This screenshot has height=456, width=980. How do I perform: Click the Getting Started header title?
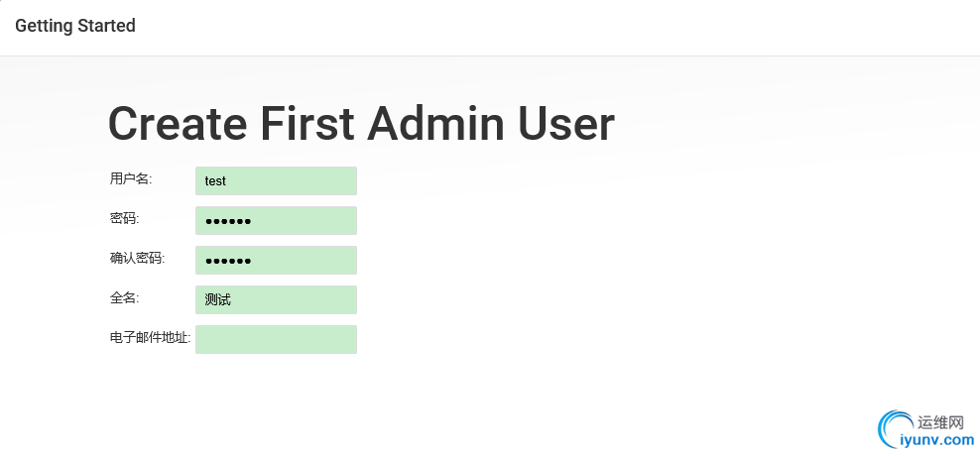[x=75, y=26]
